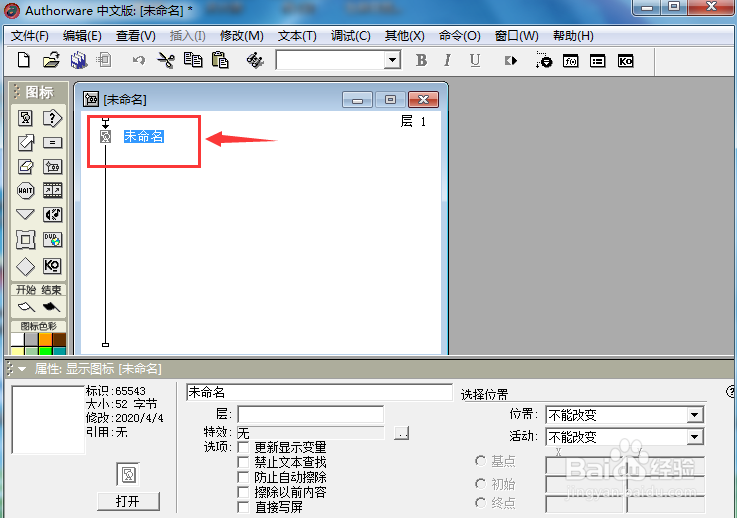Click the Undo toolbar icon

click(138, 60)
